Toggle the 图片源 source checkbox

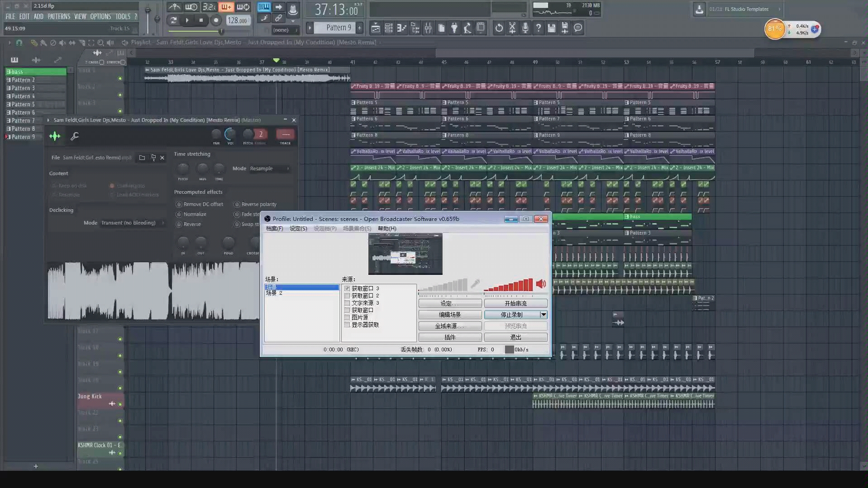coord(347,317)
